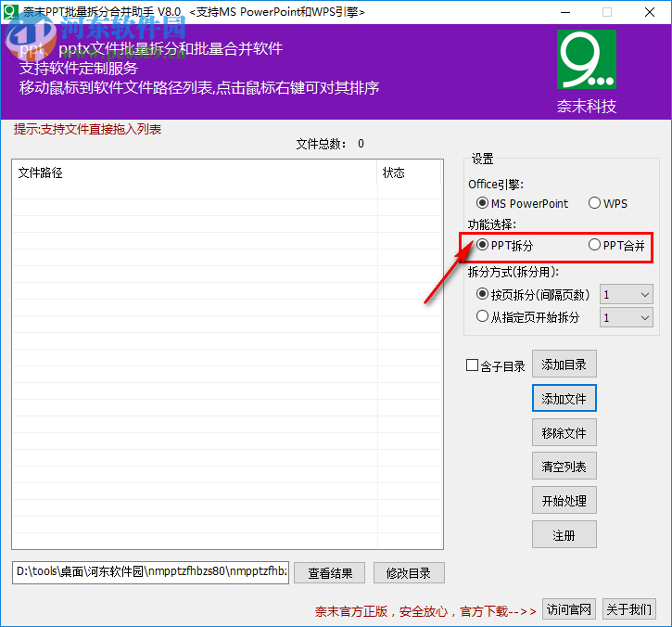The height and width of the screenshot is (627, 672).
Task: Close the application window
Action: click(x=650, y=12)
